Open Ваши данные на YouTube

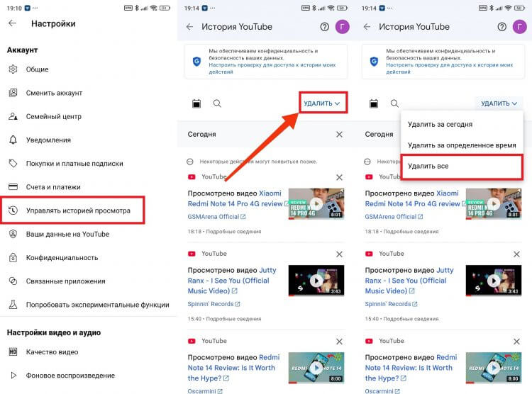pyautogui.click(x=67, y=234)
